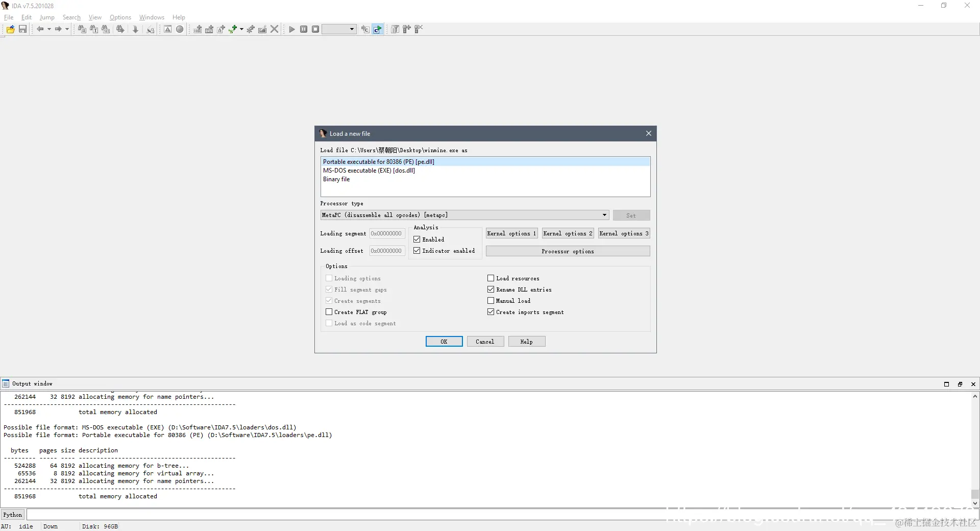This screenshot has height=531, width=980.
Task: Open Kernel options 3
Action: pyautogui.click(x=624, y=233)
